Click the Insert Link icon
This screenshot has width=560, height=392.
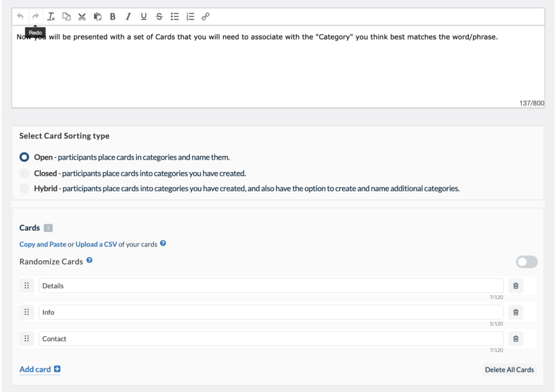coord(205,16)
